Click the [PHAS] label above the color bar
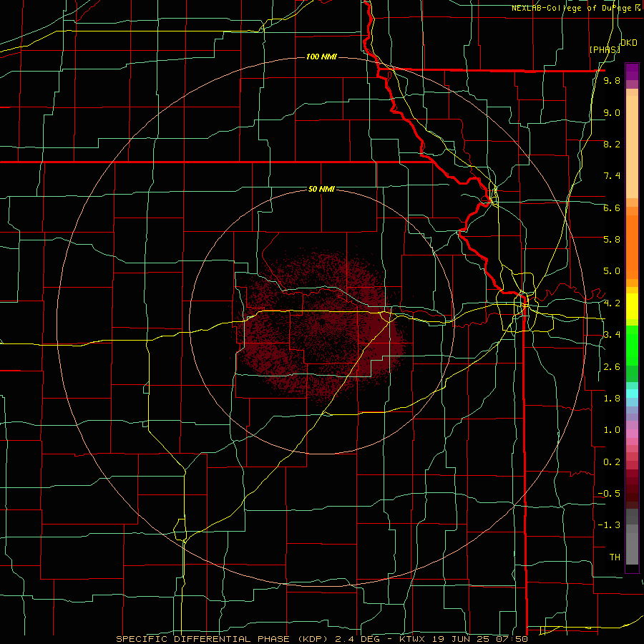Image resolution: width=644 pixels, height=644 pixels. pos(605,49)
